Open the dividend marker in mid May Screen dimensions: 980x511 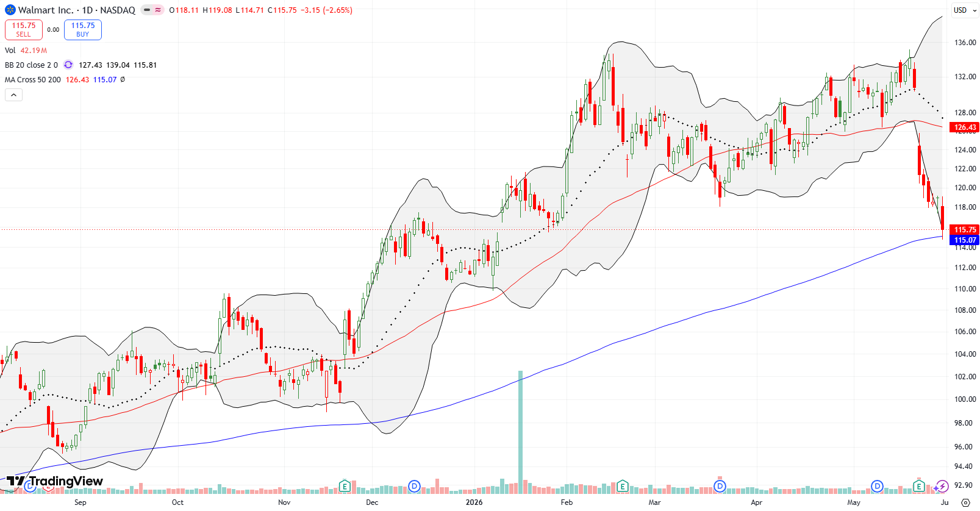coord(877,486)
